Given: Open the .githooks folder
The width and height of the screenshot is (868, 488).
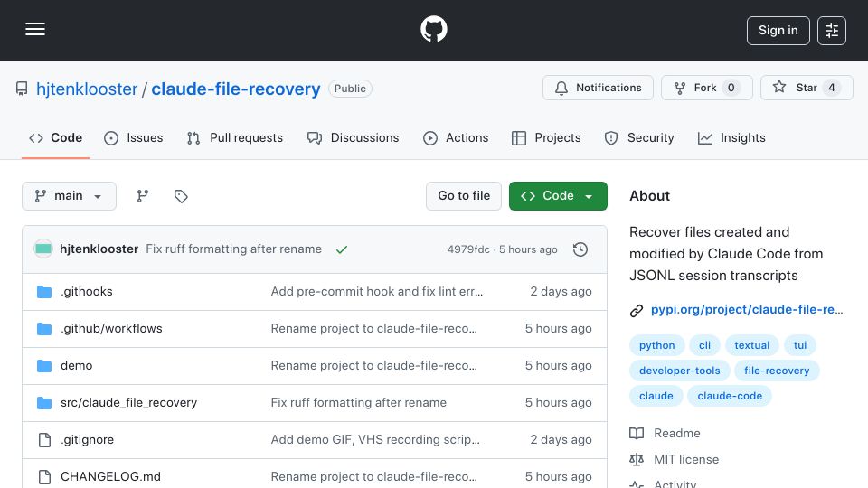Looking at the screenshot, I should (87, 292).
